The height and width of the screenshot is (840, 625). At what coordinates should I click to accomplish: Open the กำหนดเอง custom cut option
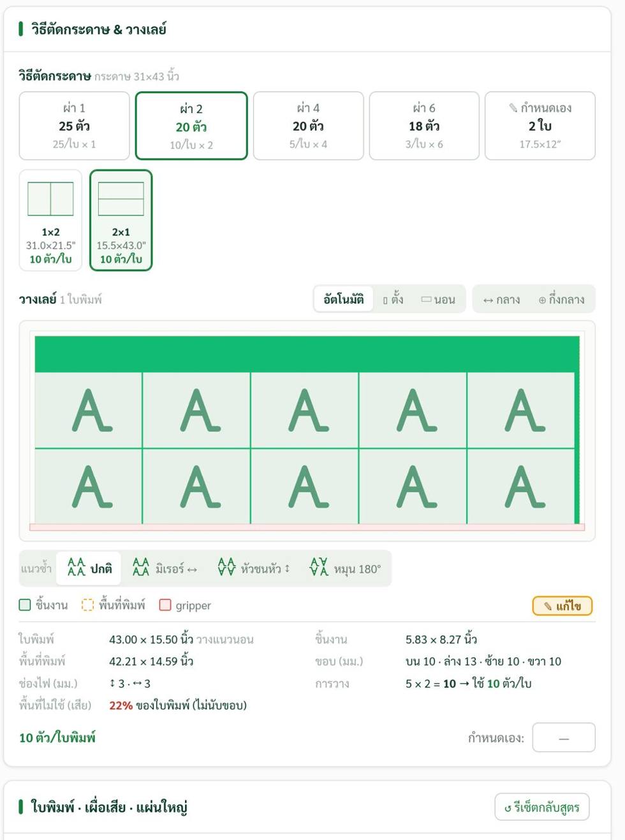[x=540, y=126]
